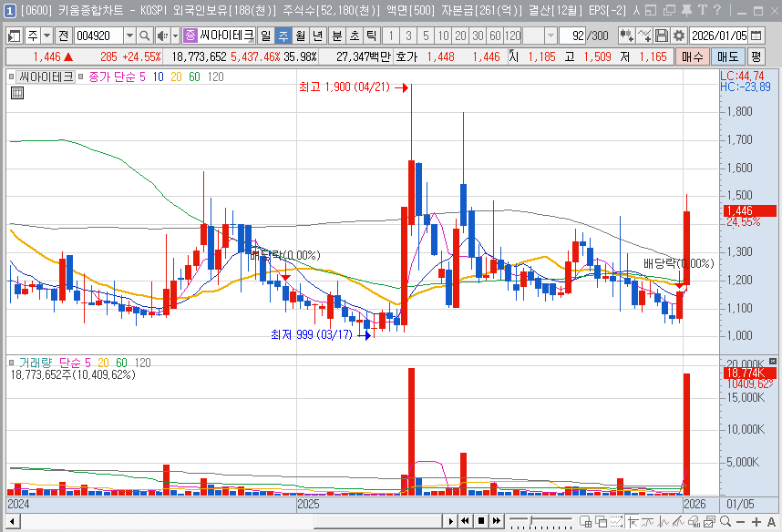
Task: Click the 매수 buy button
Action: 693,56
